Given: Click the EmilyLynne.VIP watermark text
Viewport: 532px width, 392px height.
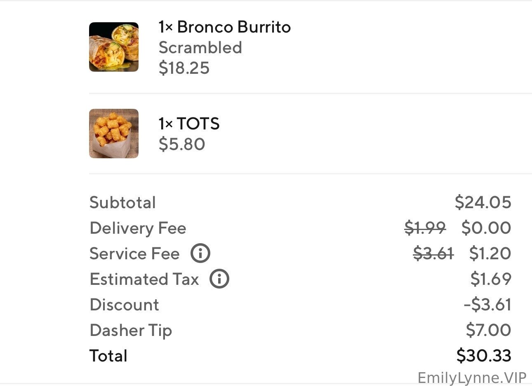Looking at the screenshot, I should 472,378.
